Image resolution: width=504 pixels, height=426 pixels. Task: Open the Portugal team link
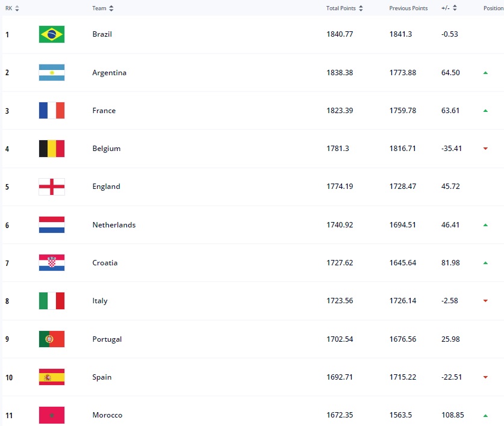point(107,339)
